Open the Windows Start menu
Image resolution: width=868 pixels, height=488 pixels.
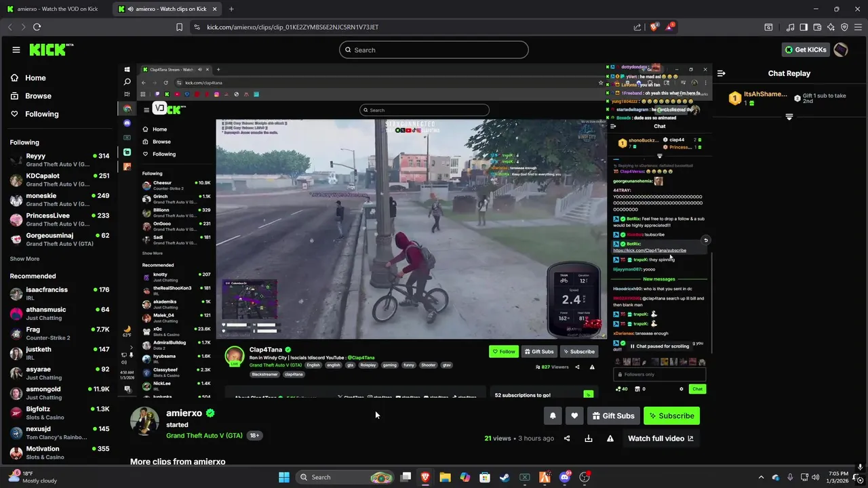click(x=284, y=477)
